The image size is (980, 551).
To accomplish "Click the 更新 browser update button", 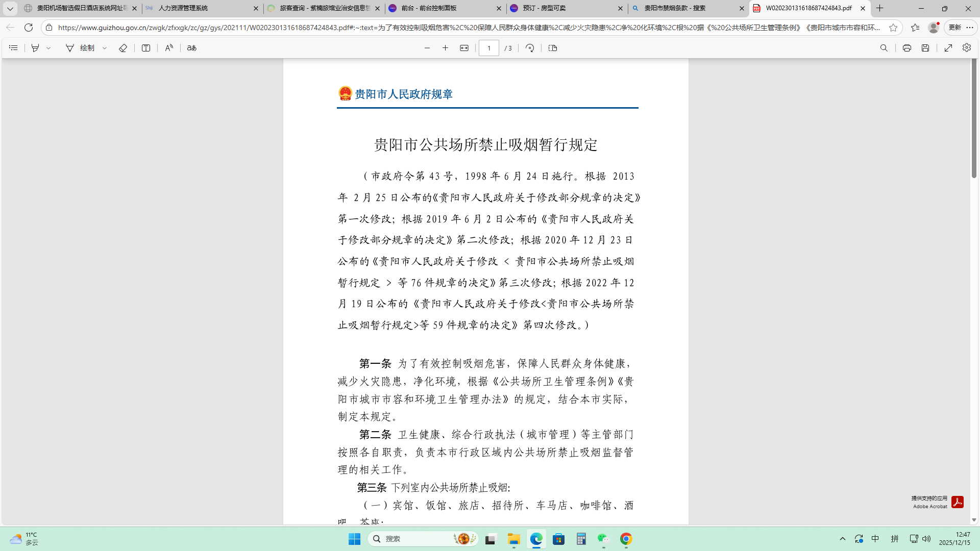I will [x=955, y=28].
